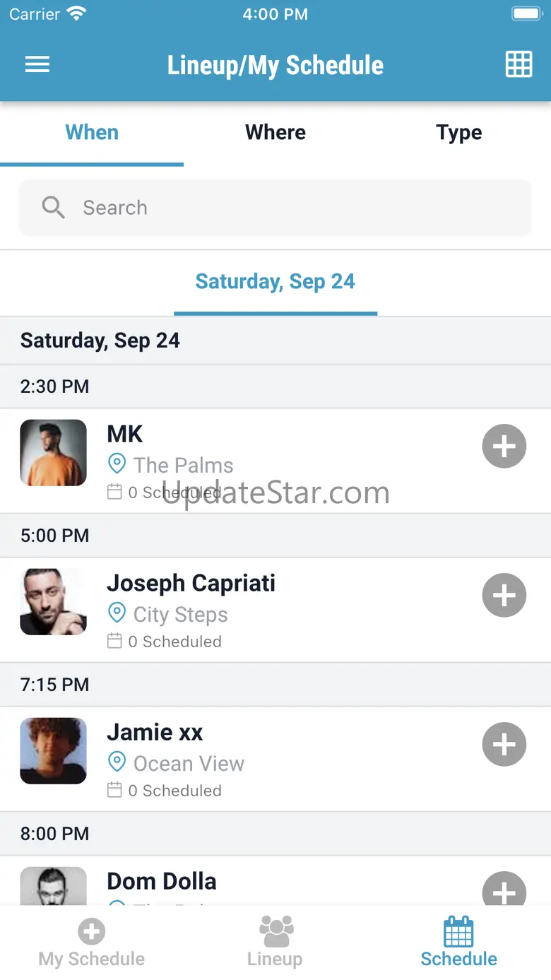Tap The Palms location pin icon

pos(117,464)
